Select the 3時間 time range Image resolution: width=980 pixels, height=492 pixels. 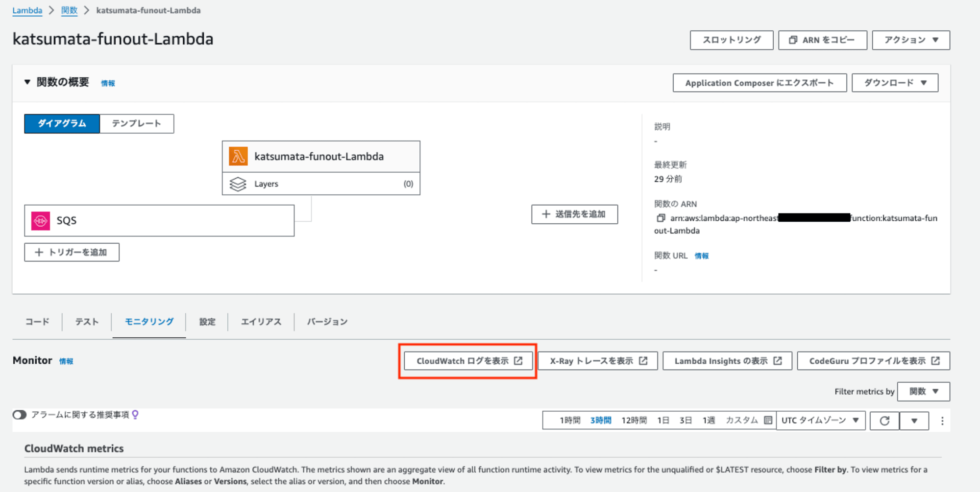coord(601,421)
